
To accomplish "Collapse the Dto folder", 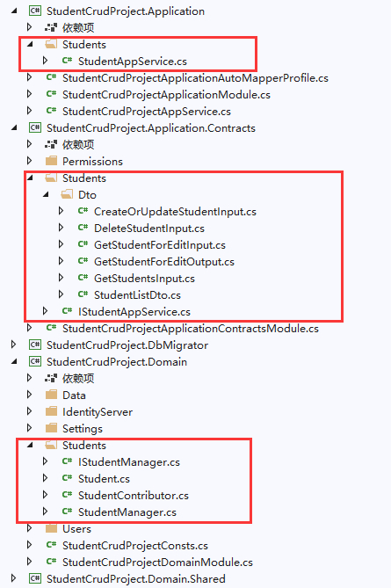I will coord(46,194).
